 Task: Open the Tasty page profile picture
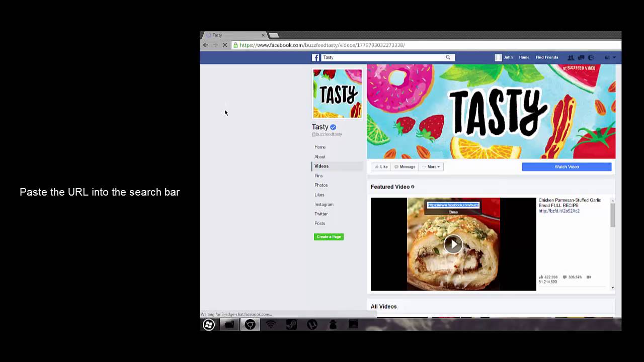pyautogui.click(x=337, y=94)
